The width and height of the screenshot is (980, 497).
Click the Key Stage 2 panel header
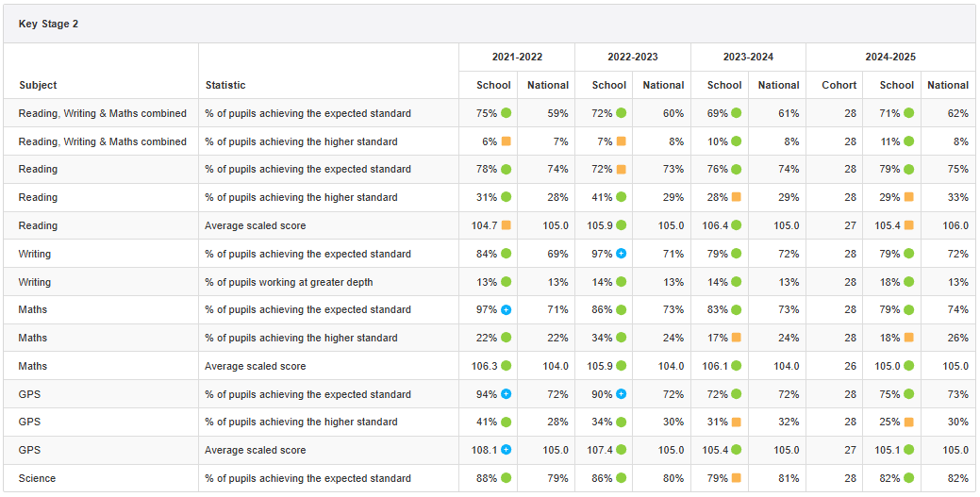click(x=49, y=24)
